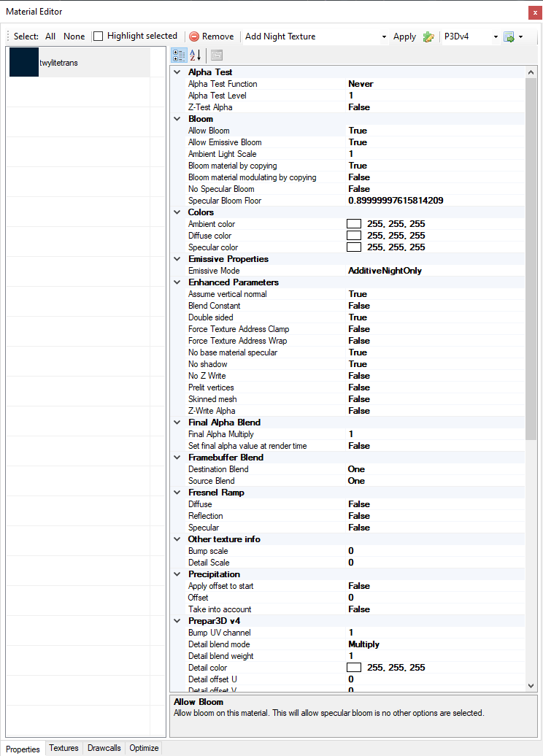
Task: Enable the Highlight selected checkbox
Action: pyautogui.click(x=99, y=36)
